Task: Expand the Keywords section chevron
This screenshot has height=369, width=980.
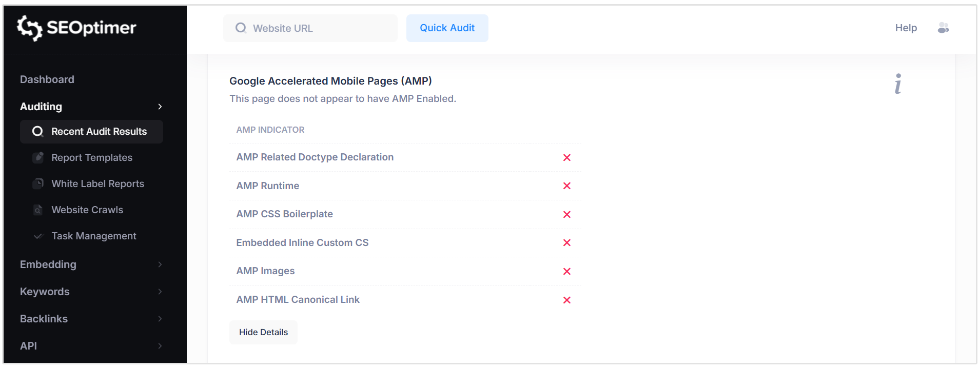Action: point(160,292)
